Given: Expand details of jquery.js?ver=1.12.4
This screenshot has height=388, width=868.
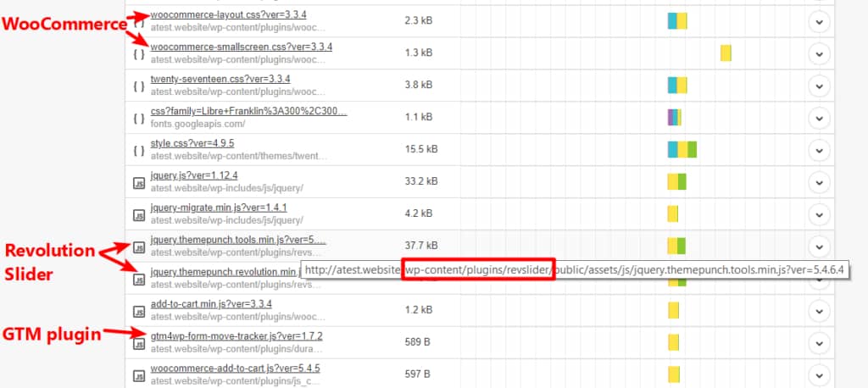Looking at the screenshot, I should 820,182.
